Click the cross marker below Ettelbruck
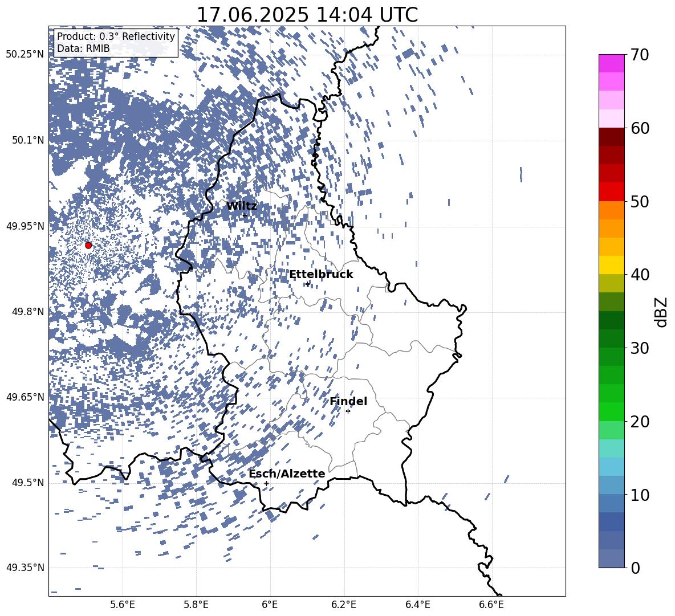Image resolution: width=675 pixels, height=616 pixels. tap(307, 284)
